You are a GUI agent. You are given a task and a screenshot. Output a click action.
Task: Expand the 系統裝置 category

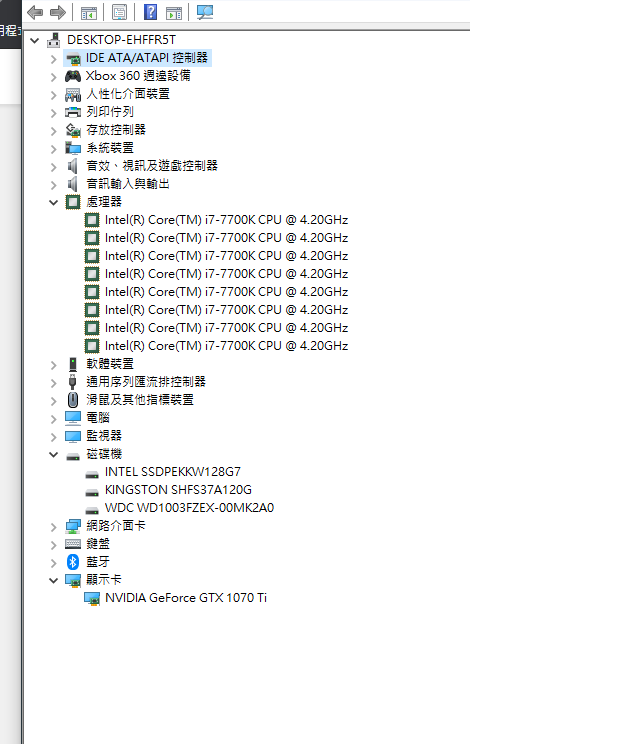pyautogui.click(x=54, y=149)
